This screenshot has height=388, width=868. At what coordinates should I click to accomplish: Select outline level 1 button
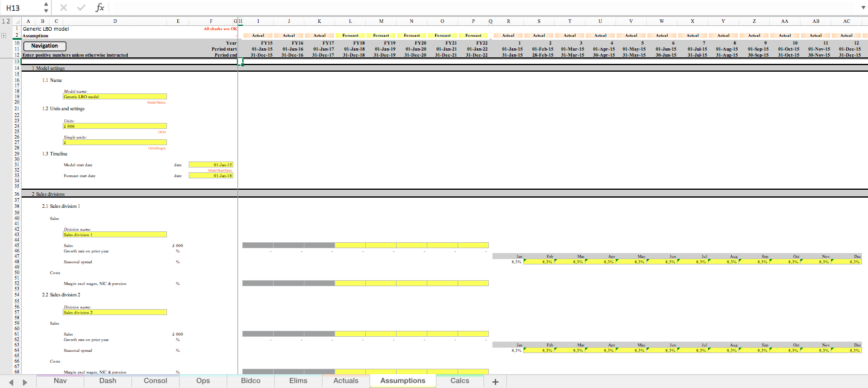pos(4,20)
